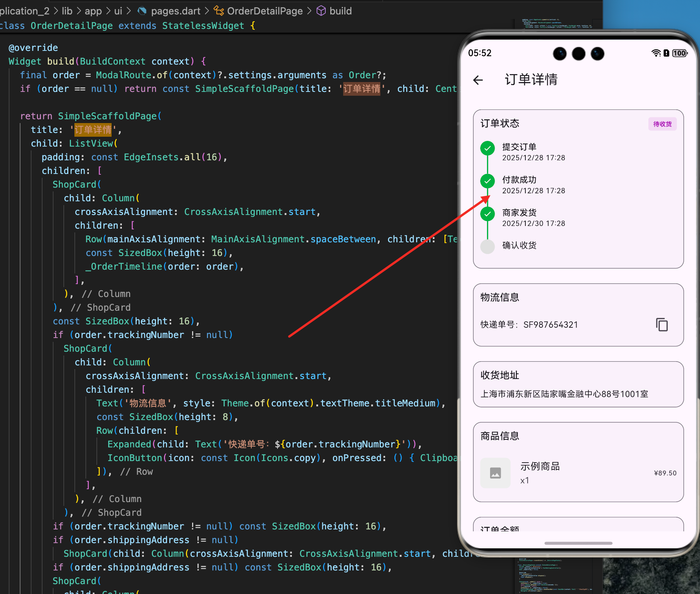Click the Dart file icon in the breadcrumb
700x594 pixels.
coord(142,11)
